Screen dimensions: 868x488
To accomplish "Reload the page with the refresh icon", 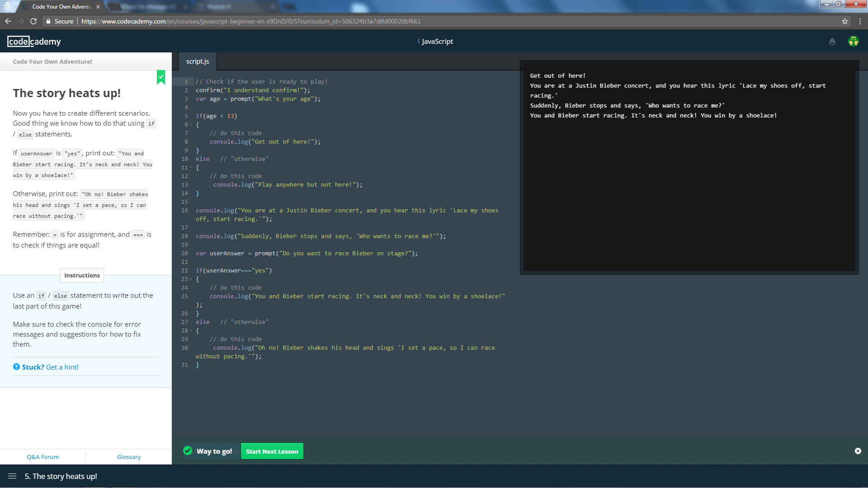I will [x=33, y=21].
